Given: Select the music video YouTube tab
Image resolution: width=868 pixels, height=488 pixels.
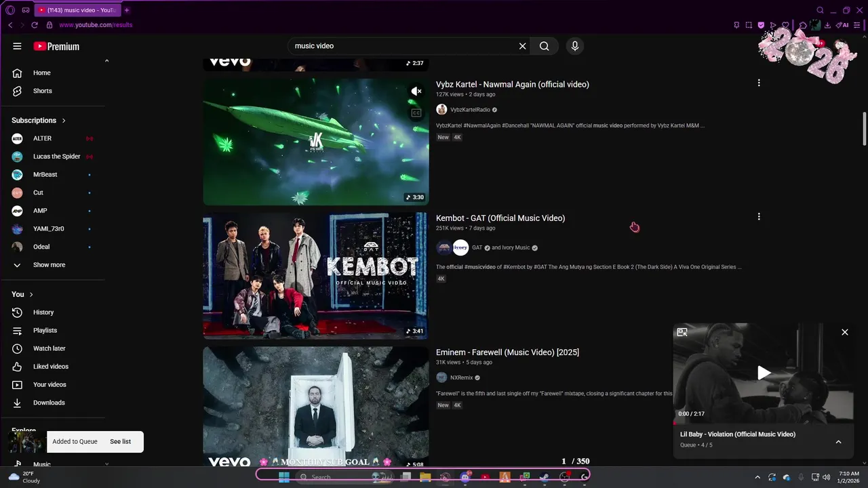Looking at the screenshot, I should pyautogui.click(x=77, y=10).
